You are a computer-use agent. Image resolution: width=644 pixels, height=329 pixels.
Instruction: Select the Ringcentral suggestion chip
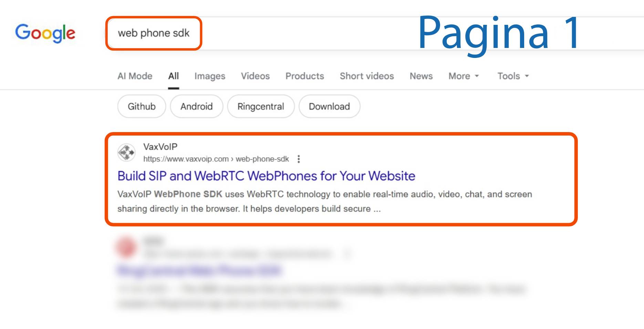pos(261,107)
